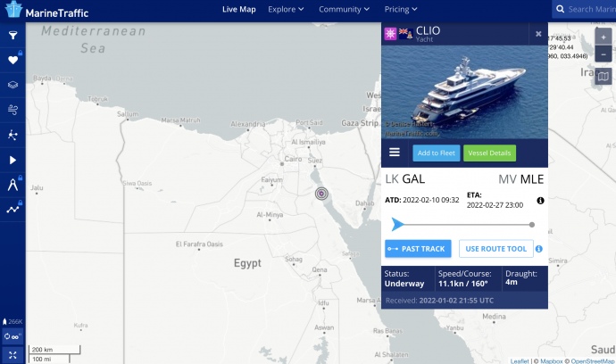
Task: Open the Pricing dropdown menu
Action: tap(402, 10)
